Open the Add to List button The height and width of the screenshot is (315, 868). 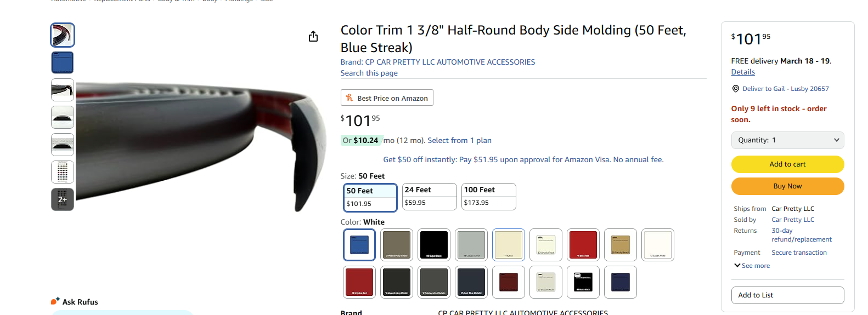pyautogui.click(x=787, y=295)
